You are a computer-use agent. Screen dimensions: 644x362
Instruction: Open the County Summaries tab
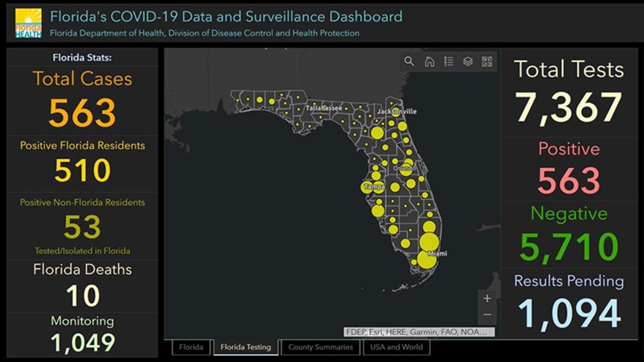pyautogui.click(x=320, y=347)
